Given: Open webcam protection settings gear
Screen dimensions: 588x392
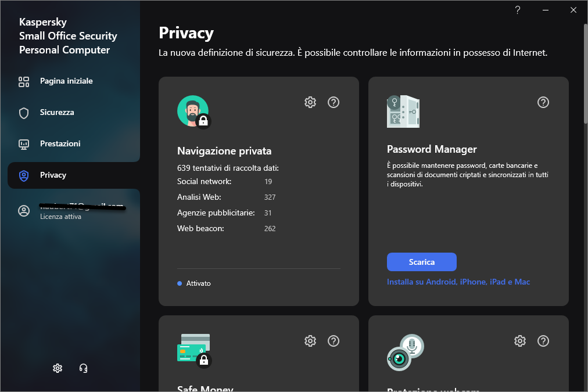Looking at the screenshot, I should click(x=520, y=341).
